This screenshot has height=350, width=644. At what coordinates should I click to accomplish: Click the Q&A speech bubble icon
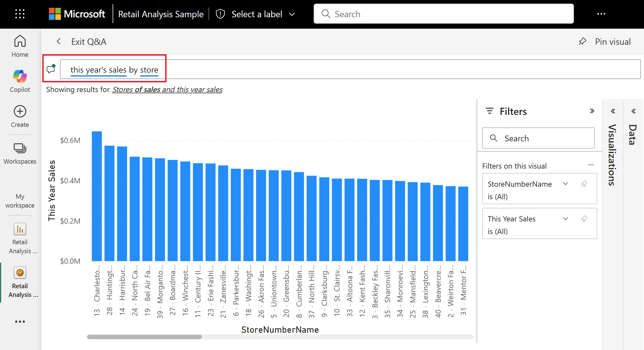pos(51,69)
